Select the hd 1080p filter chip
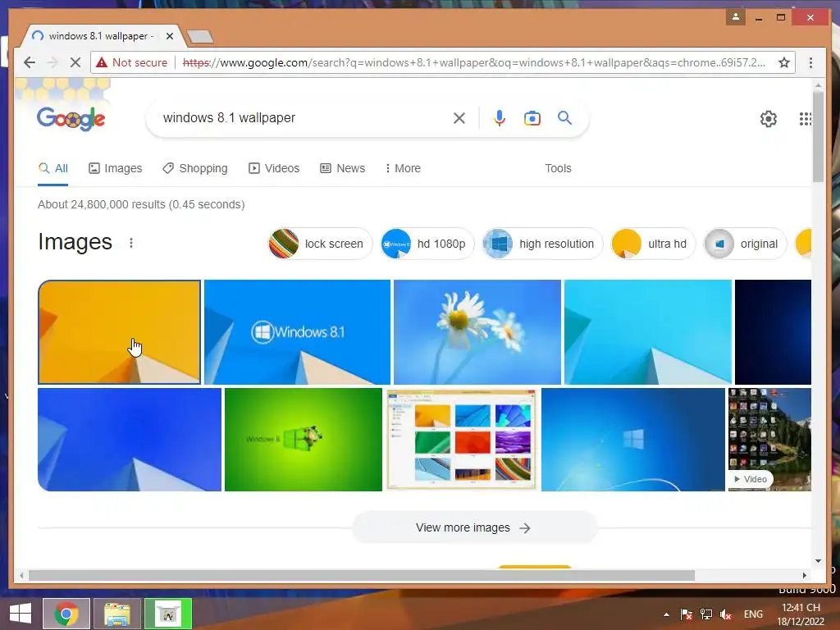This screenshot has height=630, width=840. pyautogui.click(x=427, y=244)
